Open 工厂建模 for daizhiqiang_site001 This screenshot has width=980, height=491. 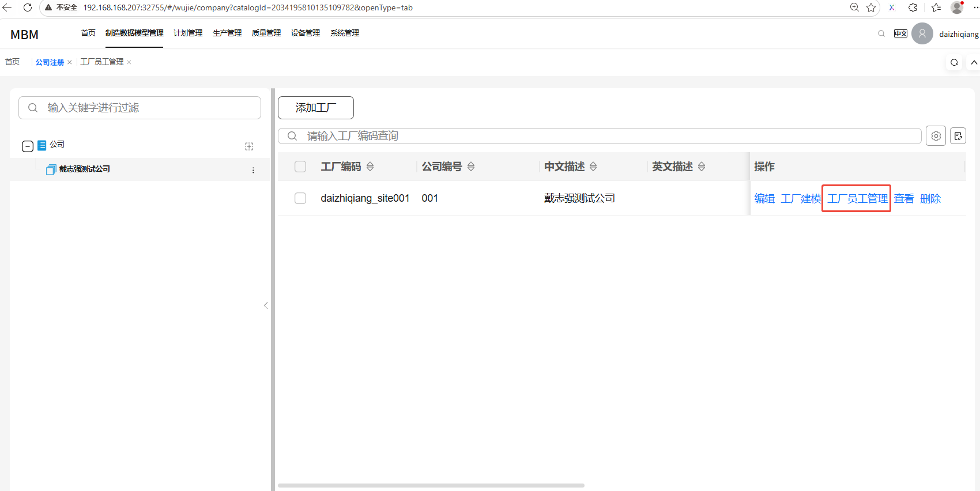[x=801, y=198]
